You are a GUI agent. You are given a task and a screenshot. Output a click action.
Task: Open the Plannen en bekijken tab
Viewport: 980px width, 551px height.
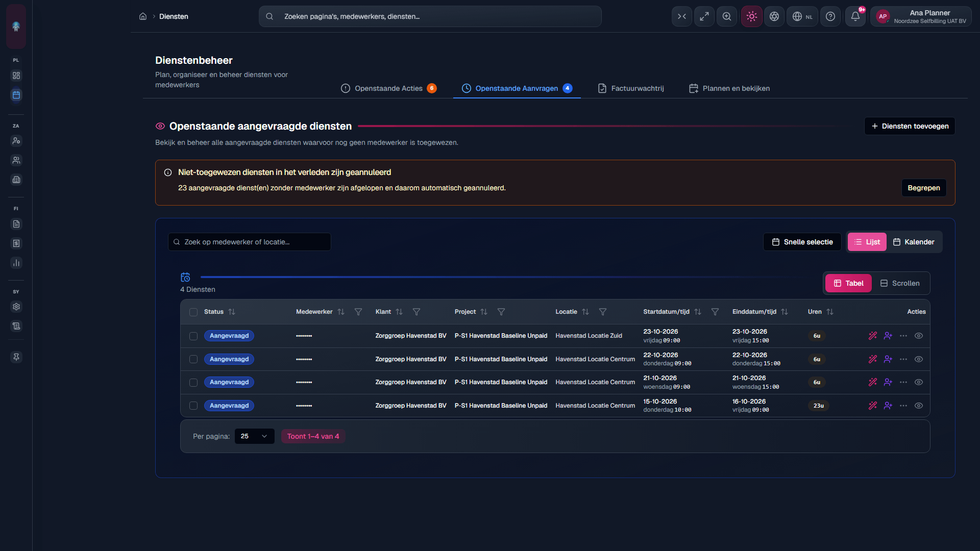coord(729,88)
